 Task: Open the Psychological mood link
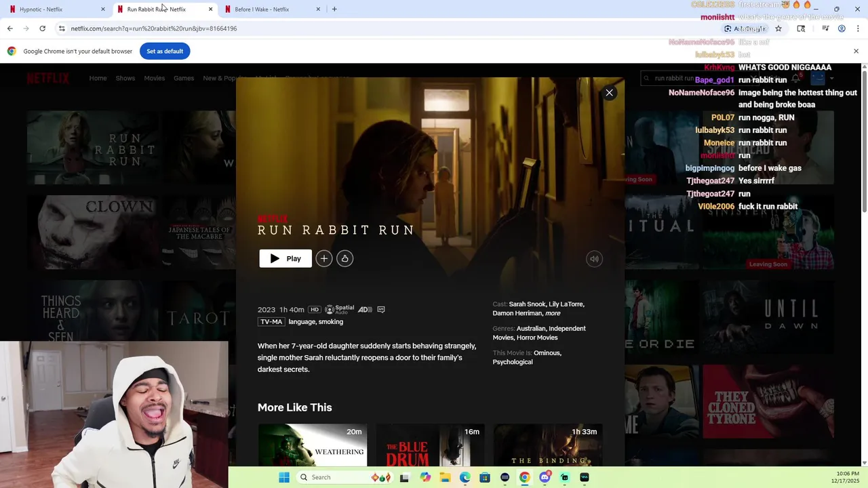[513, 362]
